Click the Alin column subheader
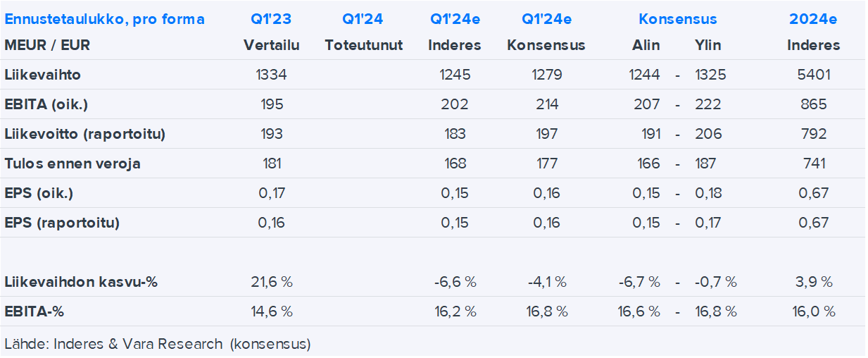868x358 pixels. pyautogui.click(x=646, y=45)
